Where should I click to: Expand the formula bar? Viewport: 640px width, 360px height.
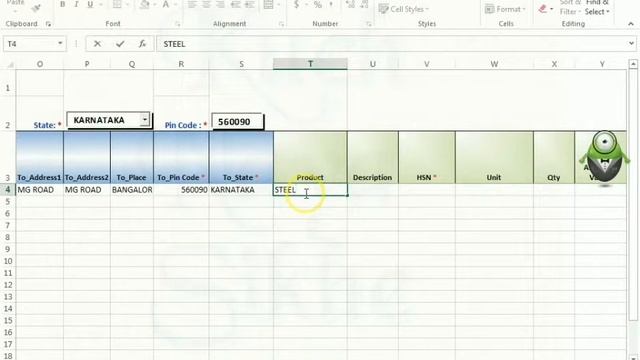point(631,43)
